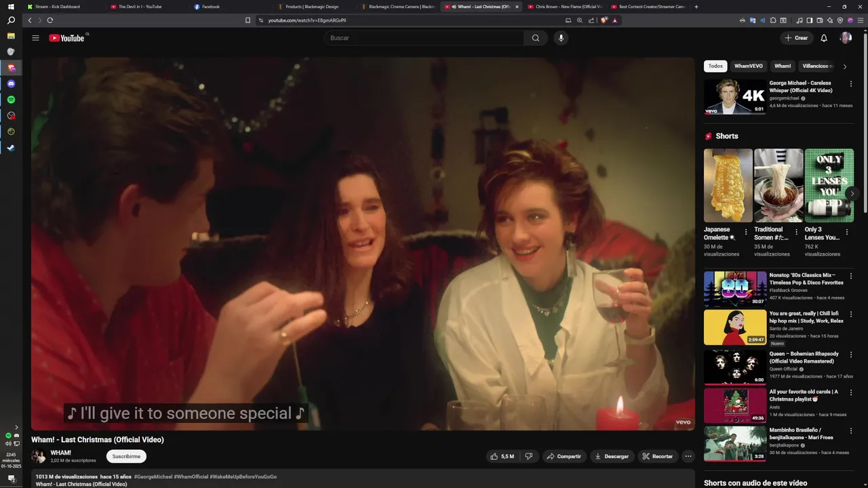Open All your favorite old carols playlist
This screenshot has height=488, width=868.
click(x=735, y=405)
